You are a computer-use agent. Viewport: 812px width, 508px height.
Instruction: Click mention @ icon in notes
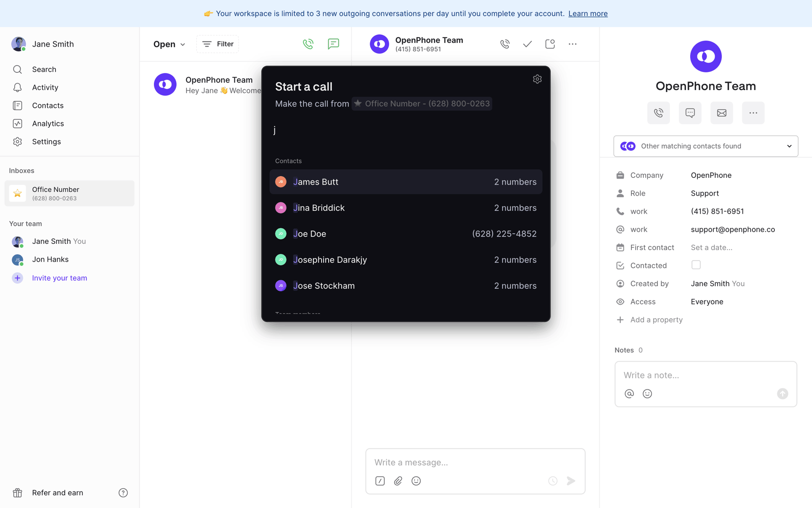tap(629, 394)
